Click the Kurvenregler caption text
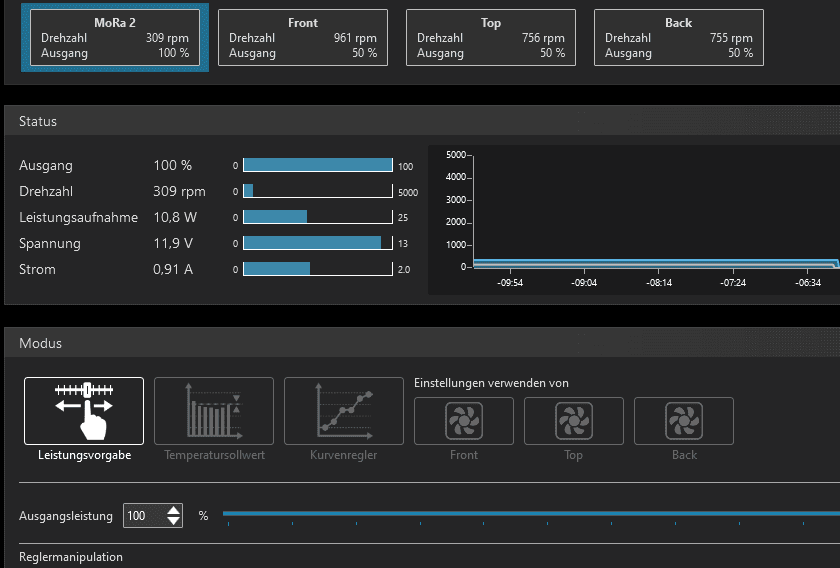840x568 pixels. pos(343,455)
